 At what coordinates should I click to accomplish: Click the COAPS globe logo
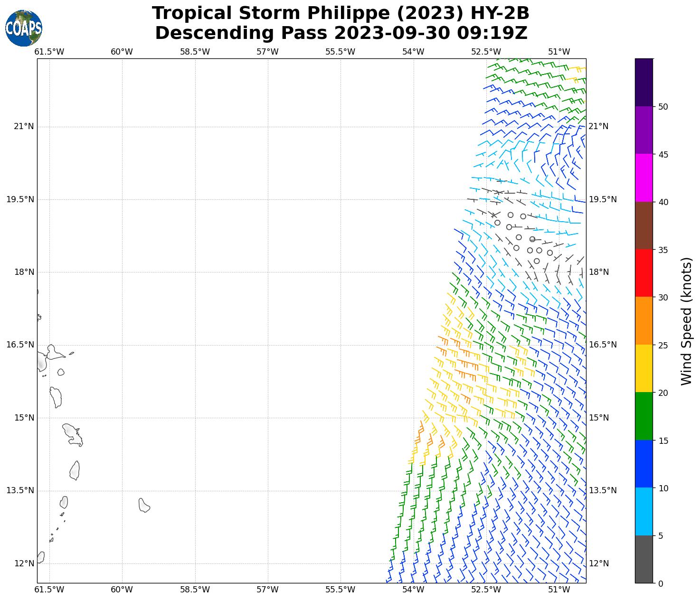coord(24,28)
